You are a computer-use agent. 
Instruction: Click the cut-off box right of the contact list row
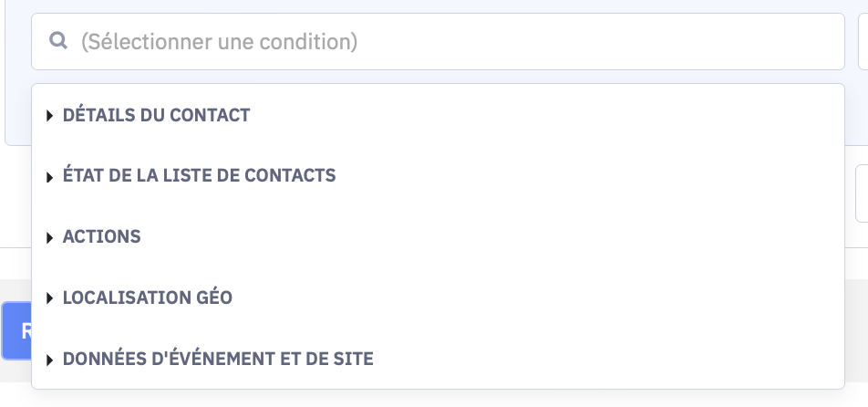coord(862,193)
